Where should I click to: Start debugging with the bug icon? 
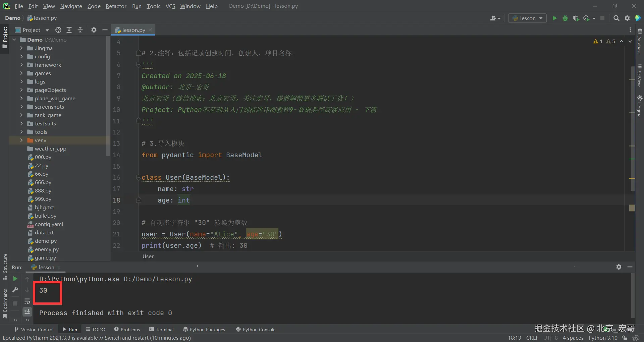(x=565, y=18)
